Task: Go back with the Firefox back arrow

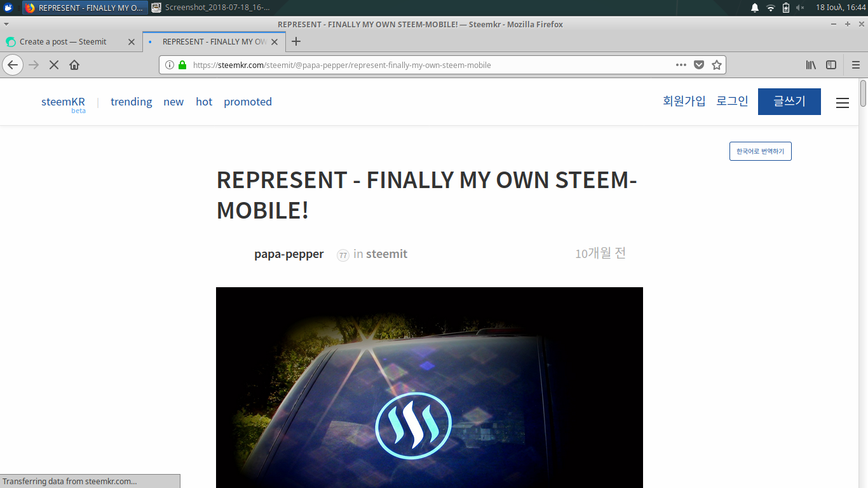Action: [13, 65]
